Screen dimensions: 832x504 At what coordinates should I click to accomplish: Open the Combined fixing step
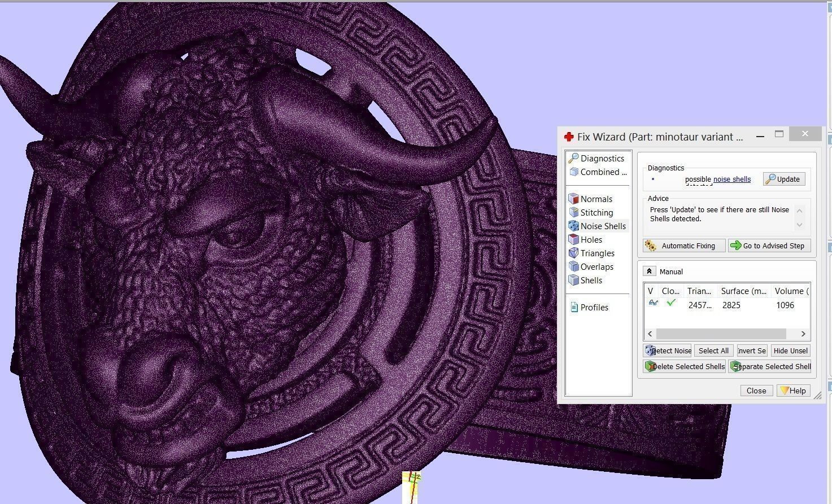click(x=598, y=172)
